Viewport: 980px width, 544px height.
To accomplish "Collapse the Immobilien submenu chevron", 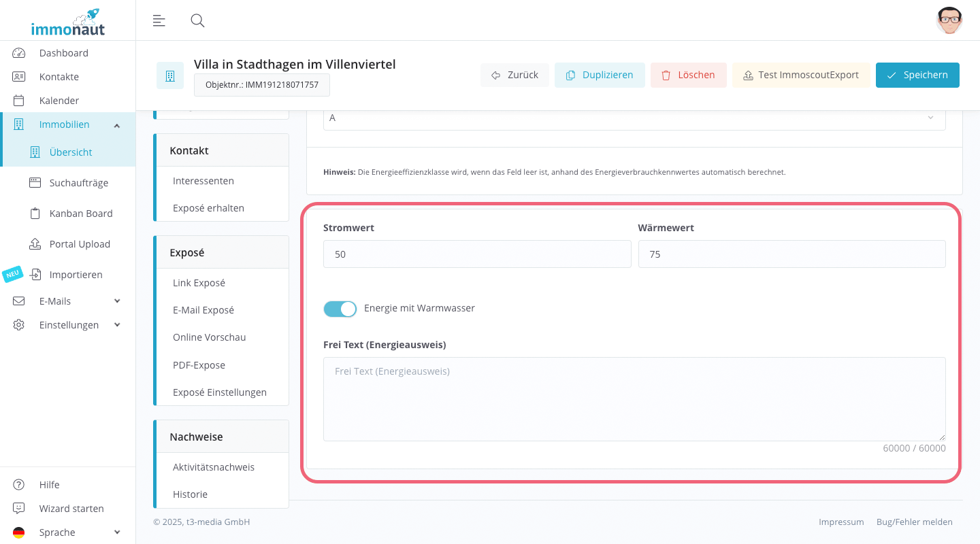I will [117, 125].
